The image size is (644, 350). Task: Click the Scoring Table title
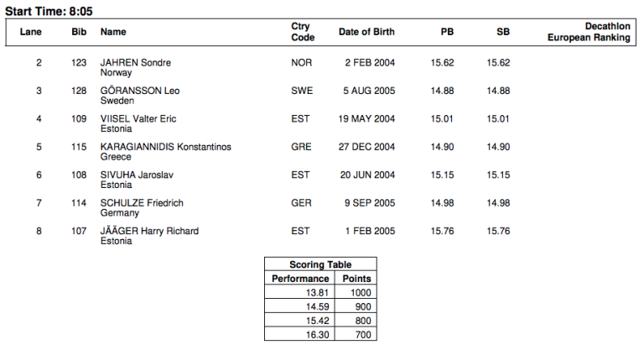(320, 264)
